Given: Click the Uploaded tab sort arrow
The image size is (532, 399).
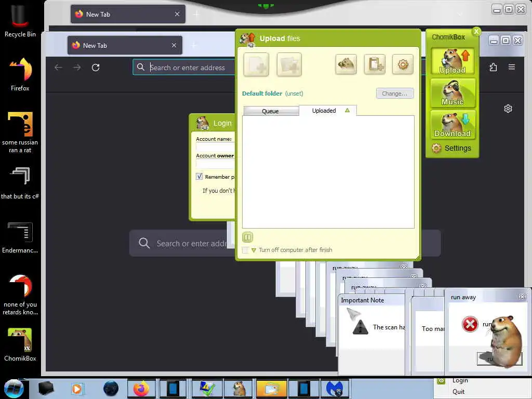Looking at the screenshot, I should [347, 110].
